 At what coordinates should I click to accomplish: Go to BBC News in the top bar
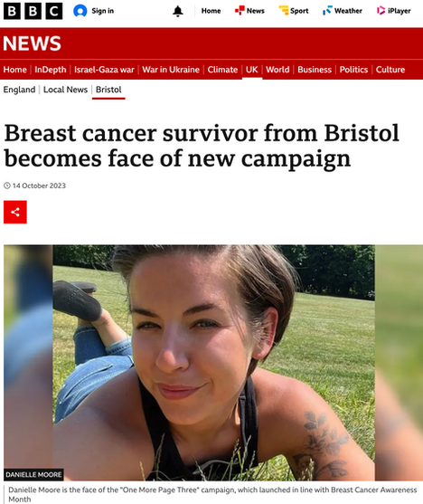point(249,11)
